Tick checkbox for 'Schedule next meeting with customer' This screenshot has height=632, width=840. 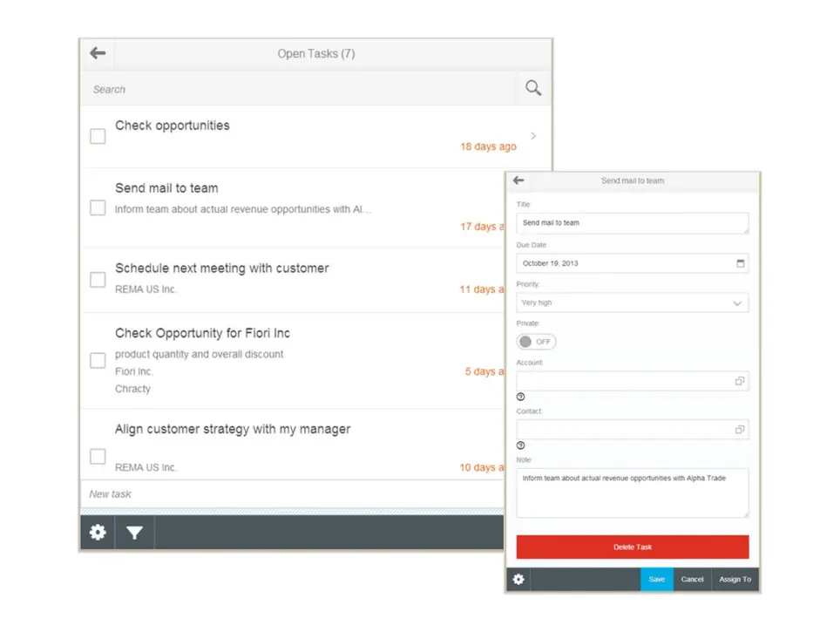98,279
